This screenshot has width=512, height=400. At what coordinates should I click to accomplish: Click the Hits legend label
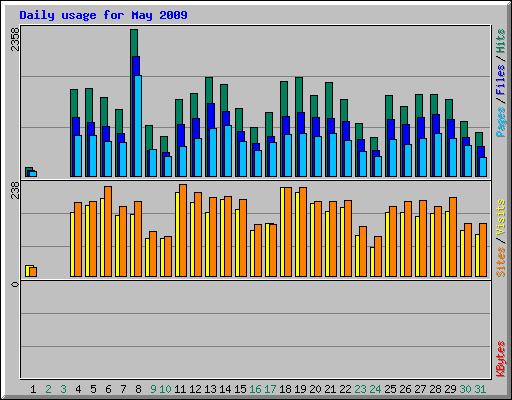point(501,41)
